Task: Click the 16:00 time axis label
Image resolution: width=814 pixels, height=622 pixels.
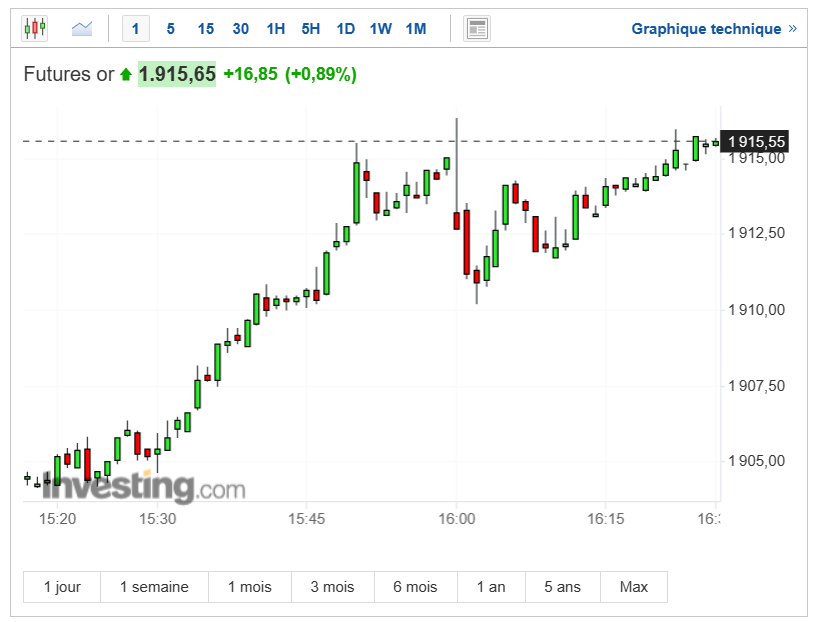Action: click(x=456, y=519)
